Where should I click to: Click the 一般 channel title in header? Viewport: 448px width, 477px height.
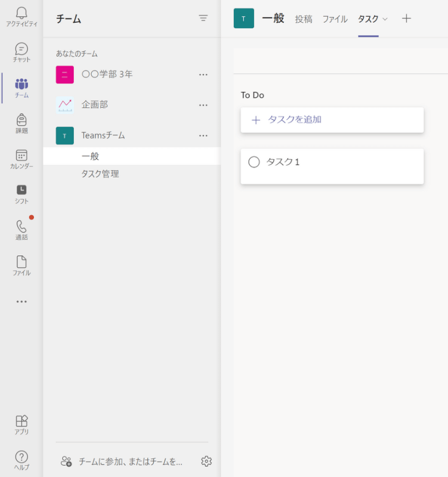point(273,18)
